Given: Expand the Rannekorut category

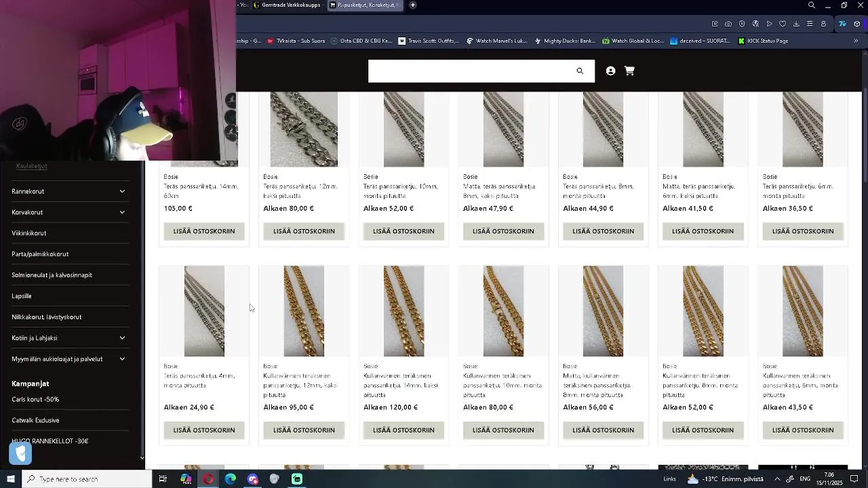Looking at the screenshot, I should 122,191.
